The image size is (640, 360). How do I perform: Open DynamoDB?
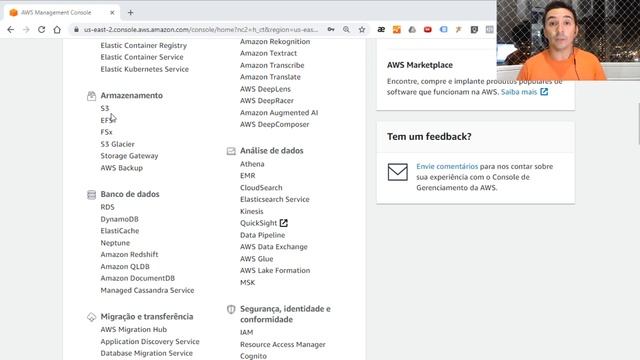pyautogui.click(x=120, y=219)
